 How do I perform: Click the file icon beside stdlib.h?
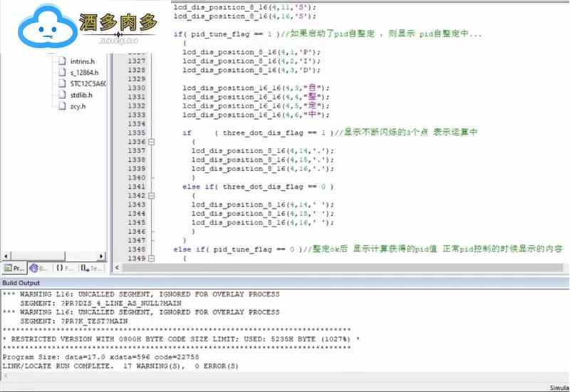click(63, 95)
